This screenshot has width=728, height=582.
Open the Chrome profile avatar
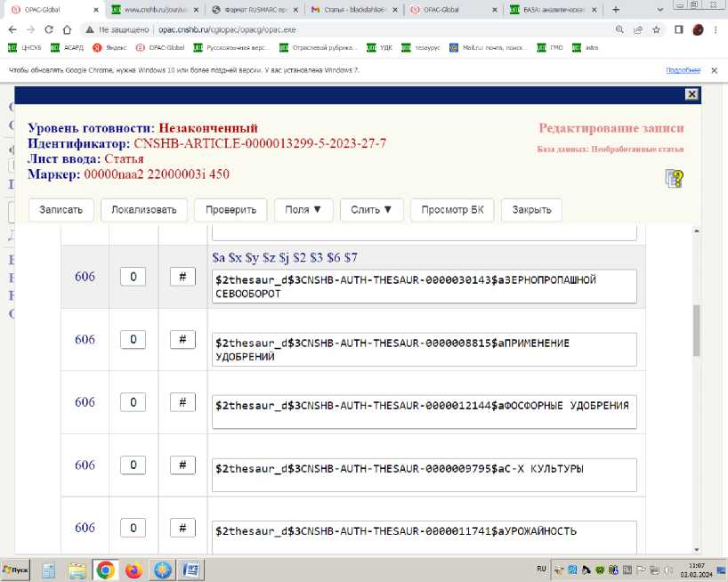(x=698, y=29)
